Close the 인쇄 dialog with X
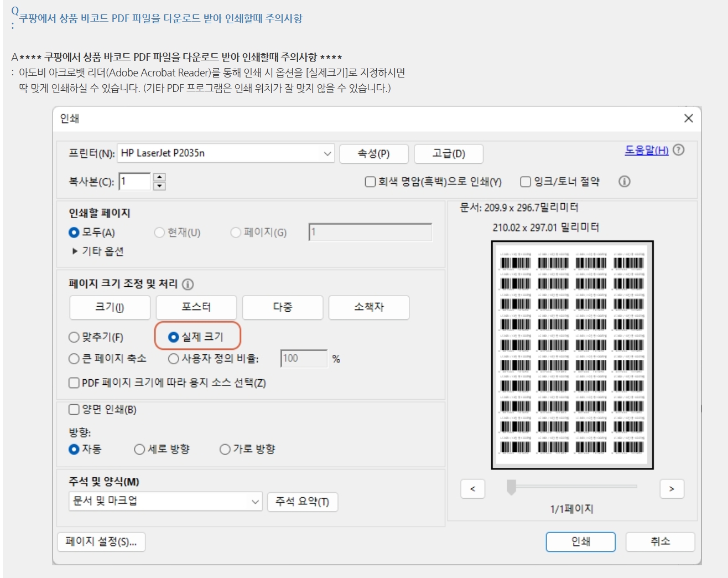 (x=689, y=118)
